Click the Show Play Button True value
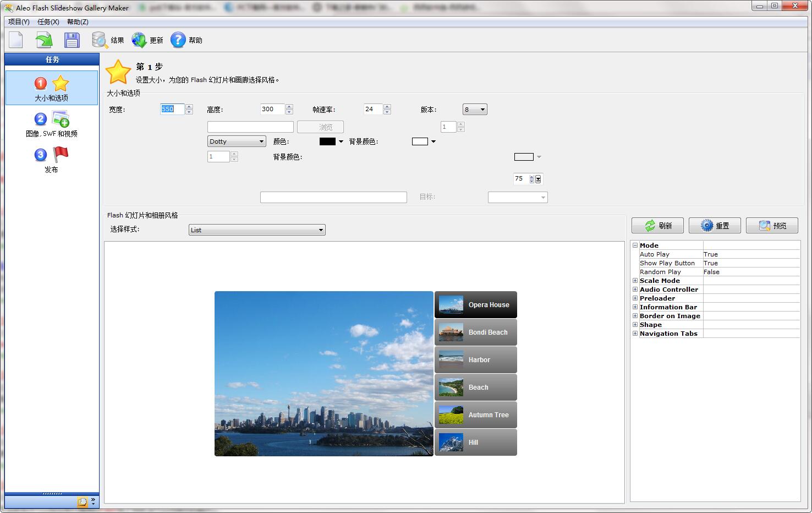Viewport: 812px width, 513px height. (751, 263)
